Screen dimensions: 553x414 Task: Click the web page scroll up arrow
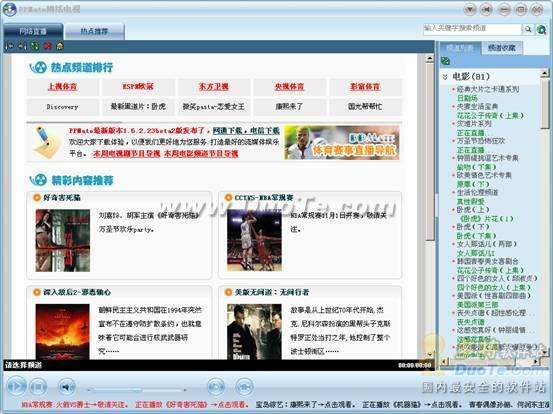430,59
